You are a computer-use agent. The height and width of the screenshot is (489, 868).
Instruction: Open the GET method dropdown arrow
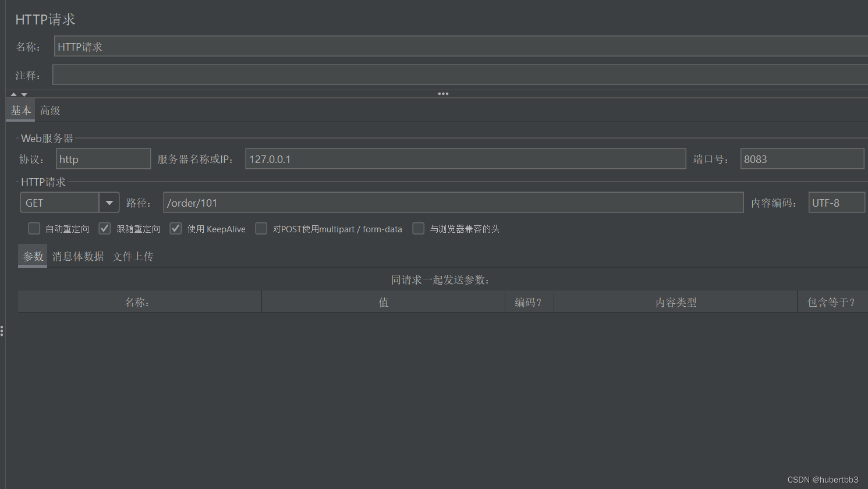coord(109,203)
